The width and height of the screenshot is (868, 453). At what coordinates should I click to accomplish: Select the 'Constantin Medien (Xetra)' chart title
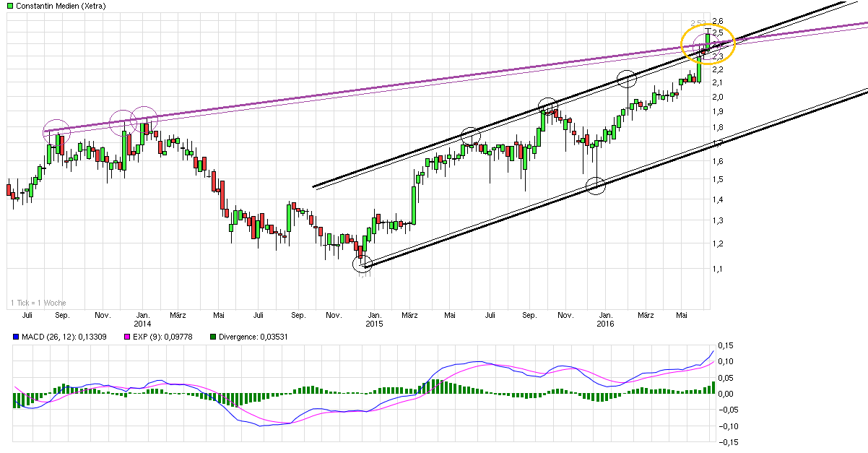pos(58,7)
